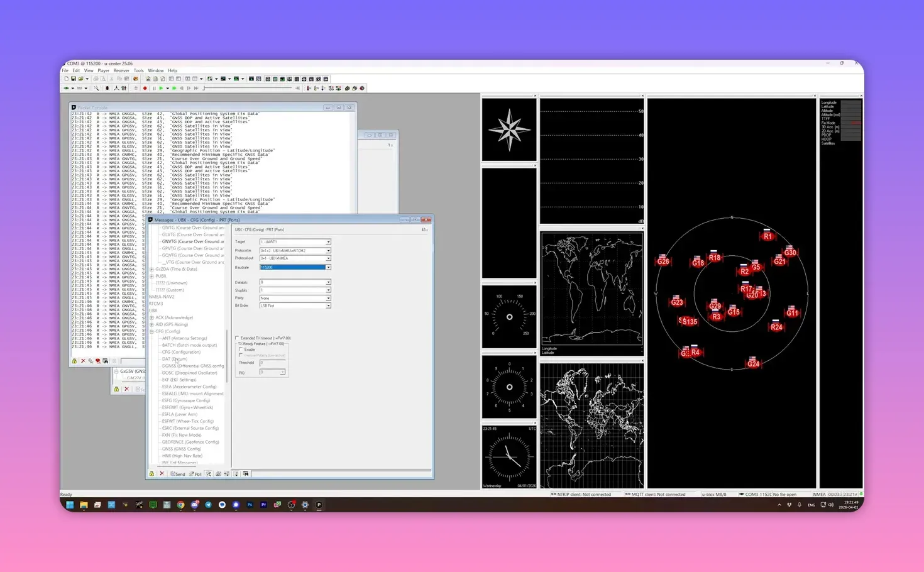Open the Tools menu

tap(138, 70)
